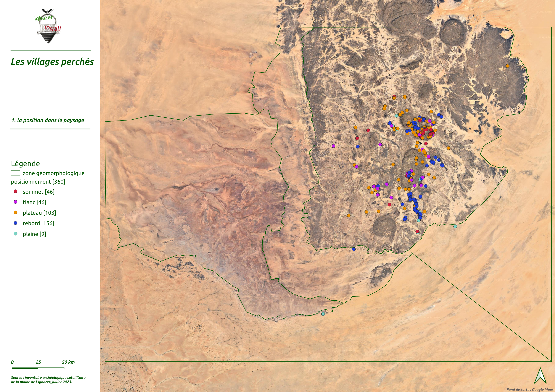
Task: Click the subtitle '1. la position dans le paysage'
Action: 48,120
